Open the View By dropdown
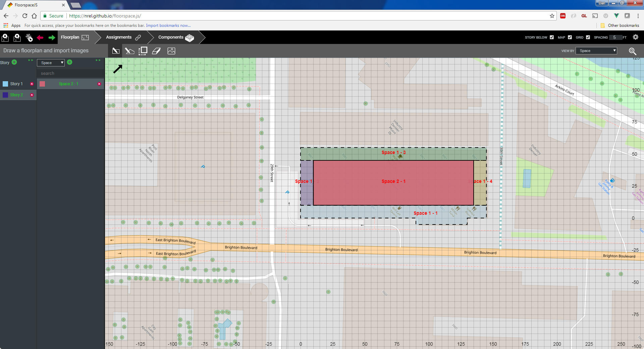The width and height of the screenshot is (644, 349). tap(596, 51)
